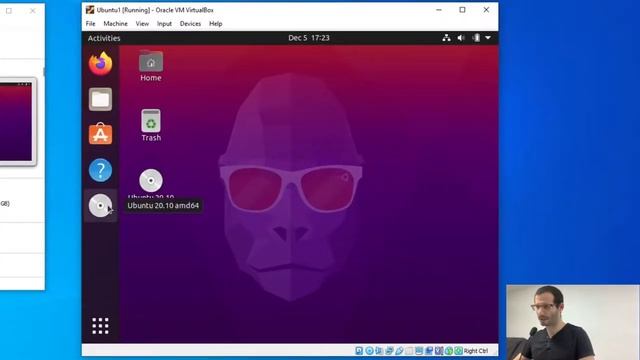Click the USB indicator in VirtualBox status bar
Viewport: 640px width, 360px height.
point(399,351)
